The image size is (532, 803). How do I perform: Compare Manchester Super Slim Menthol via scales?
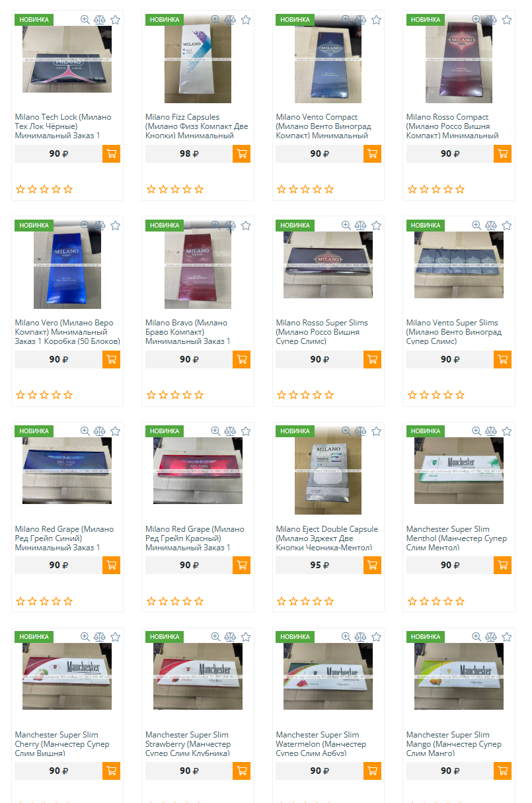[490, 431]
